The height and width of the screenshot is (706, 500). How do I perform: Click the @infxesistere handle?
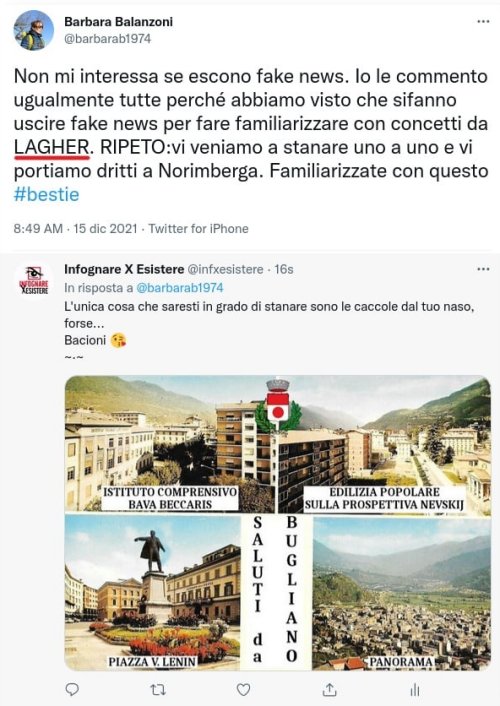(x=225, y=269)
